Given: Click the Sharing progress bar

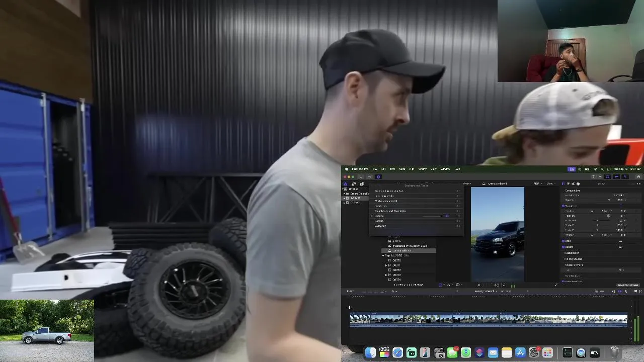Looking at the screenshot, I should pos(432,216).
